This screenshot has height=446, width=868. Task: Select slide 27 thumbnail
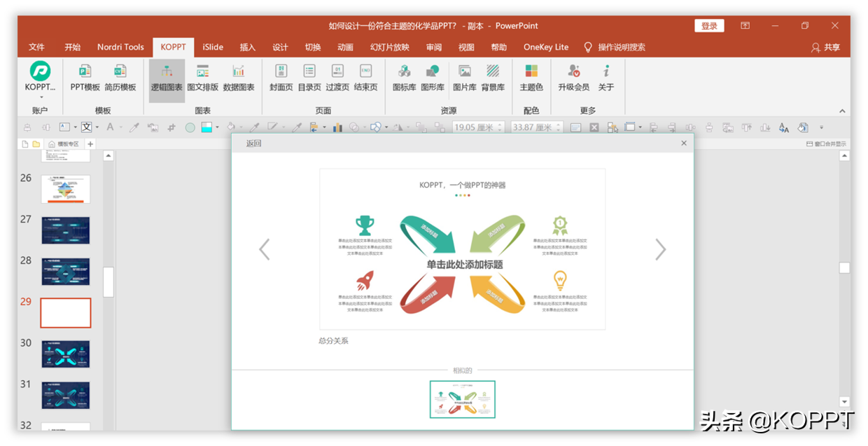click(x=66, y=230)
